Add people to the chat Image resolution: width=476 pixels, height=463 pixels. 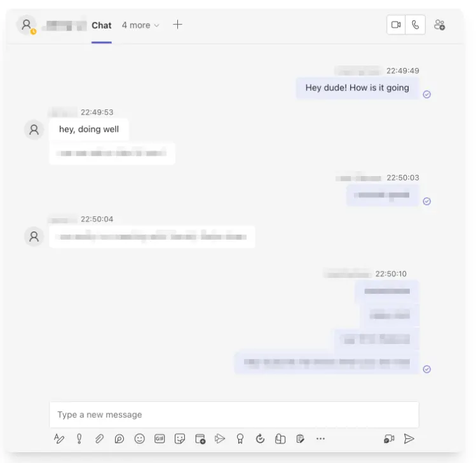439,25
